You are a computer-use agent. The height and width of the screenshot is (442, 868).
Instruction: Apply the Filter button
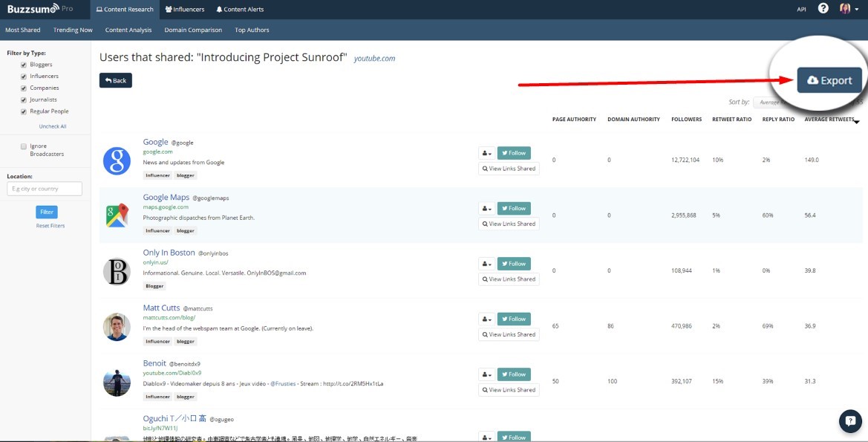[47, 212]
